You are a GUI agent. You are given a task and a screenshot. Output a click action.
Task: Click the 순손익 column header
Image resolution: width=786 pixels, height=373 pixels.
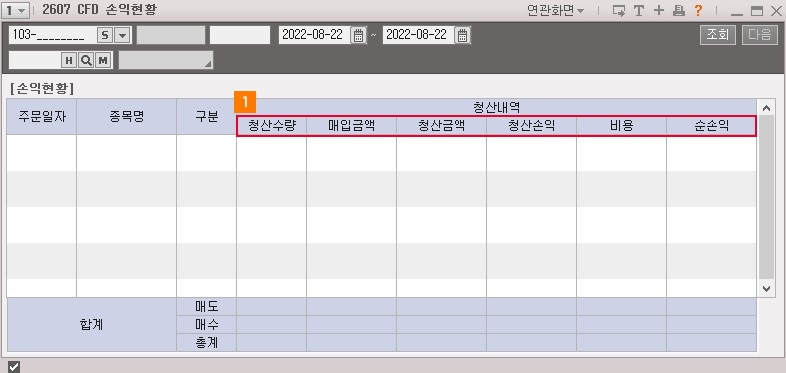[x=711, y=126]
